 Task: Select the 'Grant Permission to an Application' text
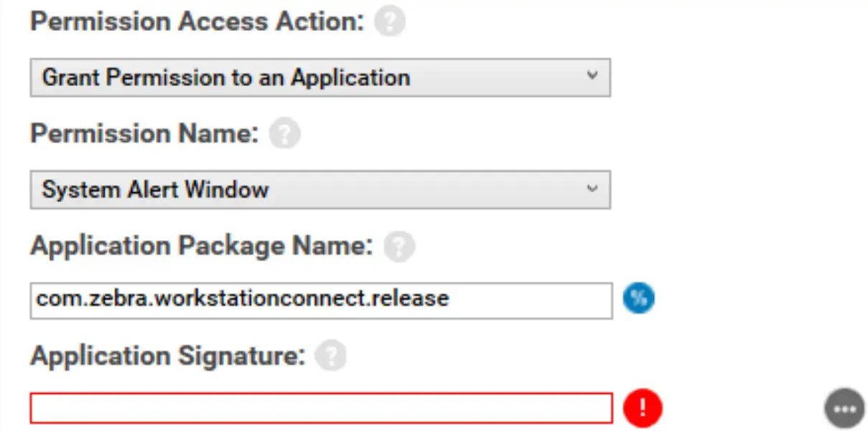(x=226, y=77)
